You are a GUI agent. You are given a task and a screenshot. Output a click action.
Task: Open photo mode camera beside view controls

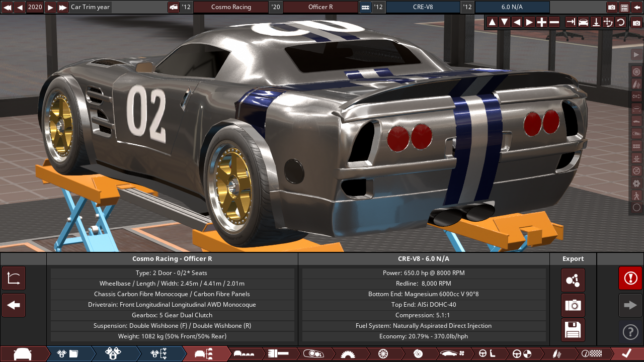[x=636, y=23]
